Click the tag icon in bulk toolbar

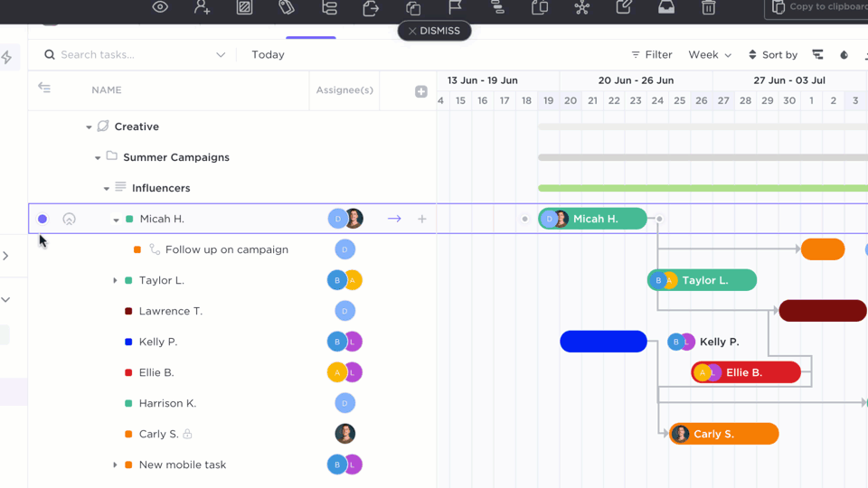(x=287, y=7)
